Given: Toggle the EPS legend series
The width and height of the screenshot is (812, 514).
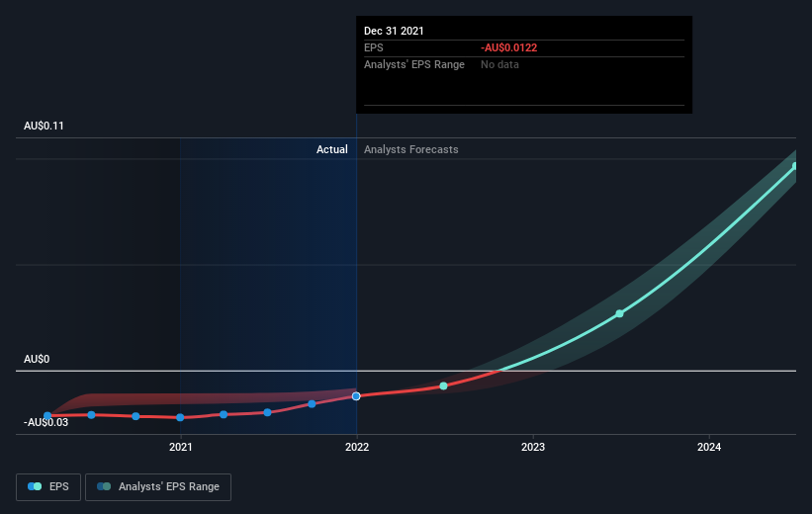Looking at the screenshot, I should click(48, 486).
